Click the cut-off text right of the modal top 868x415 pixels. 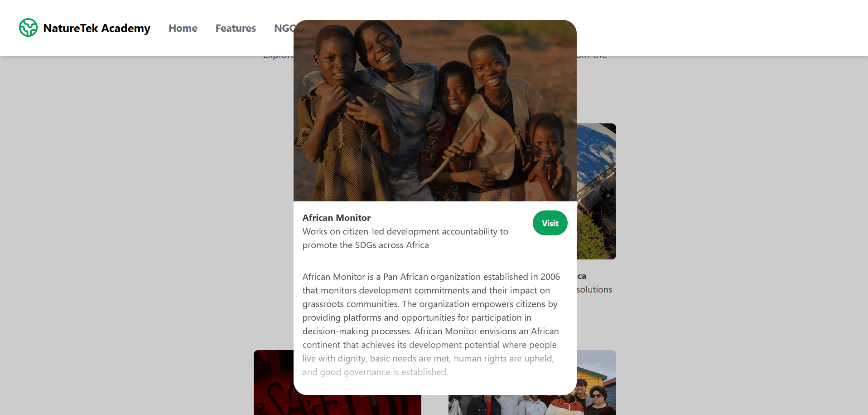[x=592, y=57]
